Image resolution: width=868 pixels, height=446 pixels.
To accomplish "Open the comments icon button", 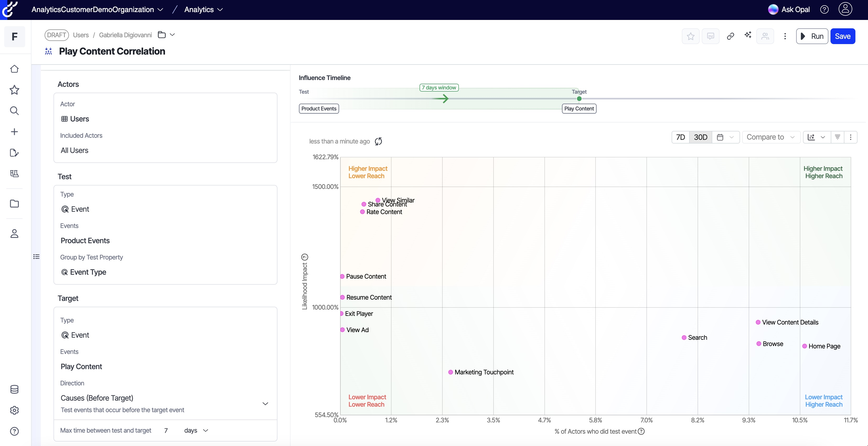I will [x=710, y=36].
